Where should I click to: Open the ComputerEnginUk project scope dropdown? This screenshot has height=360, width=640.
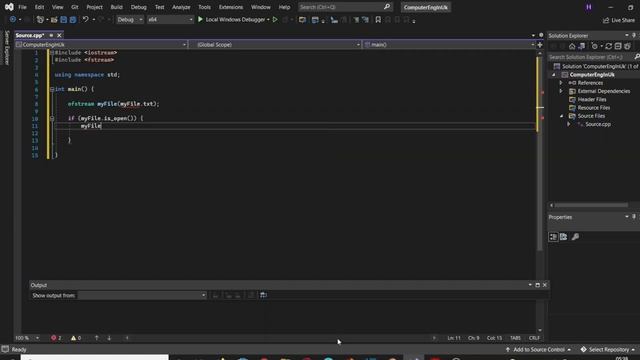(101, 44)
